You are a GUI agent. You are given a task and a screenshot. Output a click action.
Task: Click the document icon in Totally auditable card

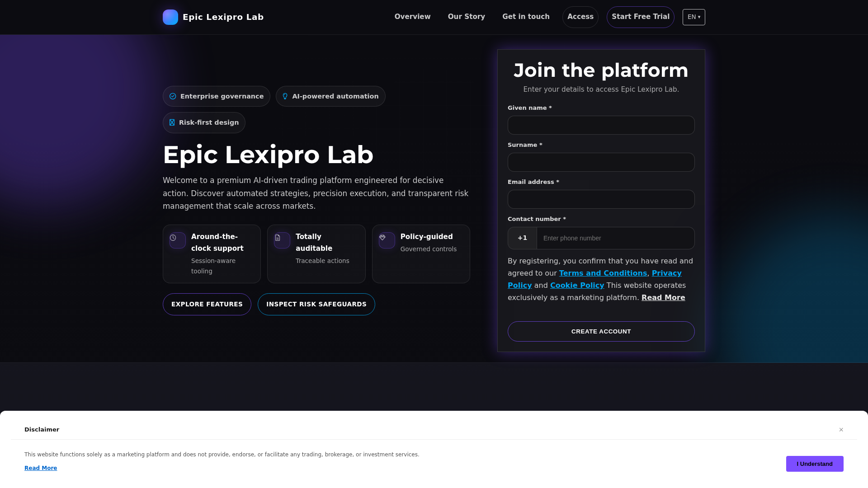[x=278, y=238]
